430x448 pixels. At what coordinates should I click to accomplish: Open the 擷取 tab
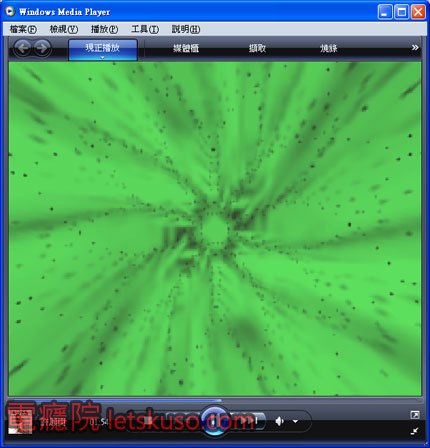[257, 48]
